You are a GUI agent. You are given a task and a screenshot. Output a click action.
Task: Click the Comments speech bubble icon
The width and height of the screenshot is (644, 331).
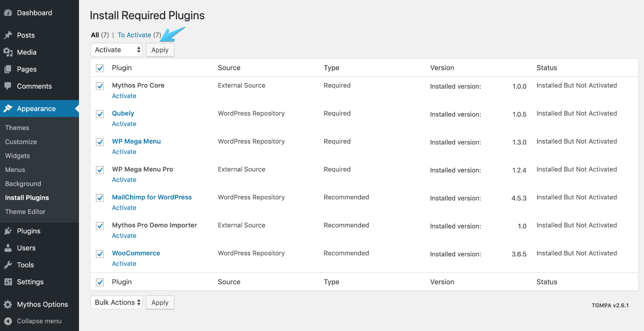[8, 86]
